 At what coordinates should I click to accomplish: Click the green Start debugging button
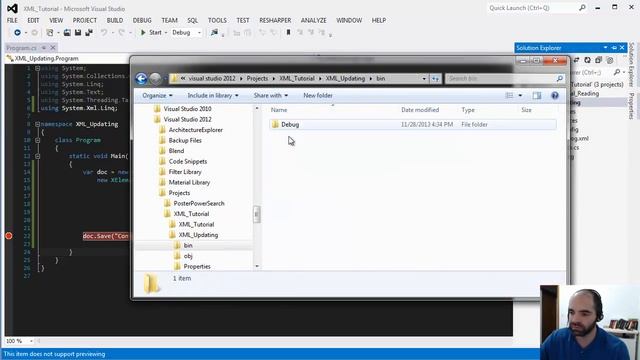(151, 33)
